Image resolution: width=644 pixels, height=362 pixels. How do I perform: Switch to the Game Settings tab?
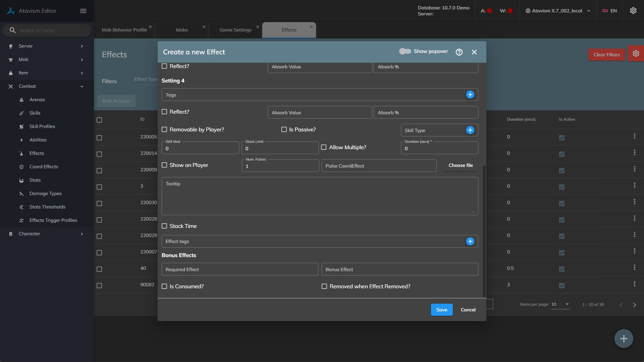point(235,30)
